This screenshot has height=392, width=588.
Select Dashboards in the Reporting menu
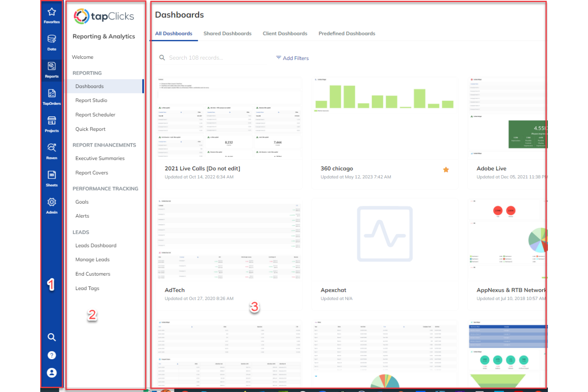coord(105,86)
